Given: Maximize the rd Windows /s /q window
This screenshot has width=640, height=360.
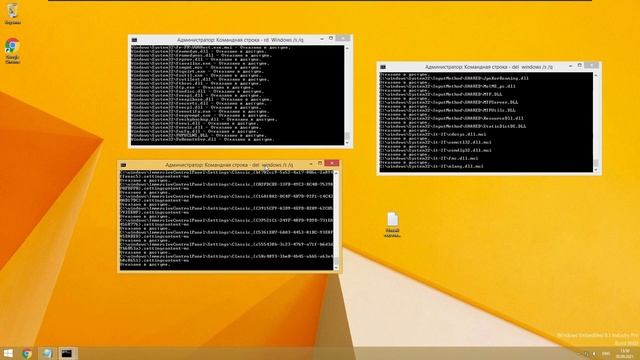Looking at the screenshot, I should [x=331, y=38].
